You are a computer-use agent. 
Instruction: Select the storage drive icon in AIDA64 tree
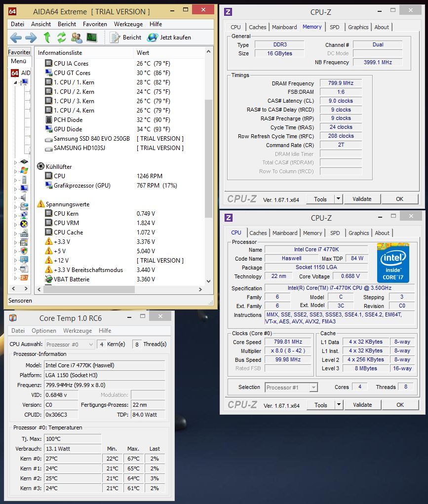[x=24, y=206]
